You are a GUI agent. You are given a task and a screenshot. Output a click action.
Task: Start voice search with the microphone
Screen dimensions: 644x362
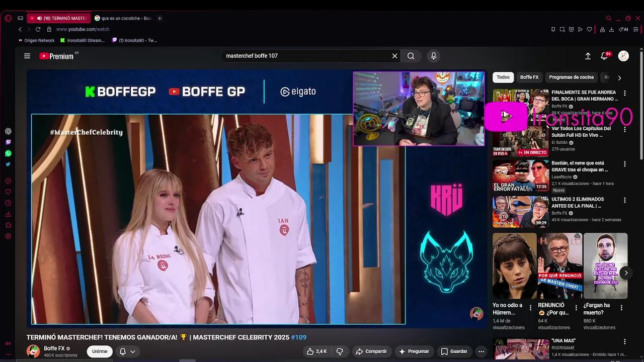tap(434, 56)
